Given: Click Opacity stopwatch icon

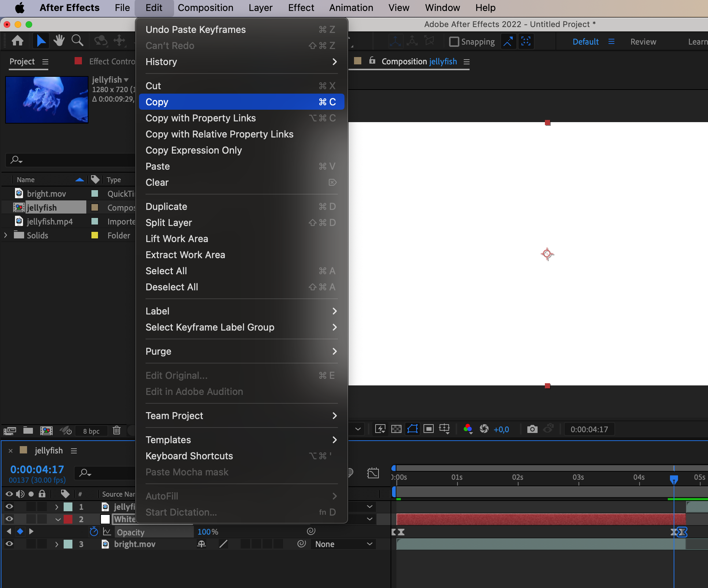Looking at the screenshot, I should click(94, 532).
